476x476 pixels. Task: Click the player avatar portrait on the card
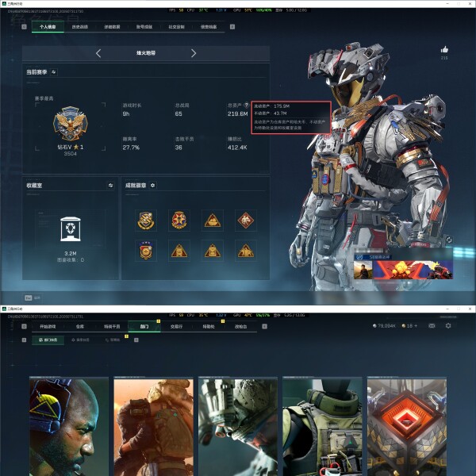tap(363, 270)
